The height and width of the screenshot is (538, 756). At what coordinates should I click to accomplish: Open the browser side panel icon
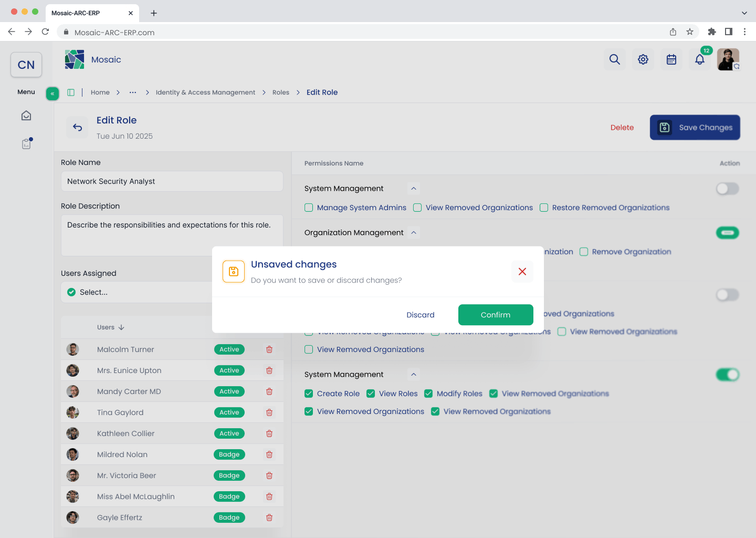pyautogui.click(x=729, y=32)
